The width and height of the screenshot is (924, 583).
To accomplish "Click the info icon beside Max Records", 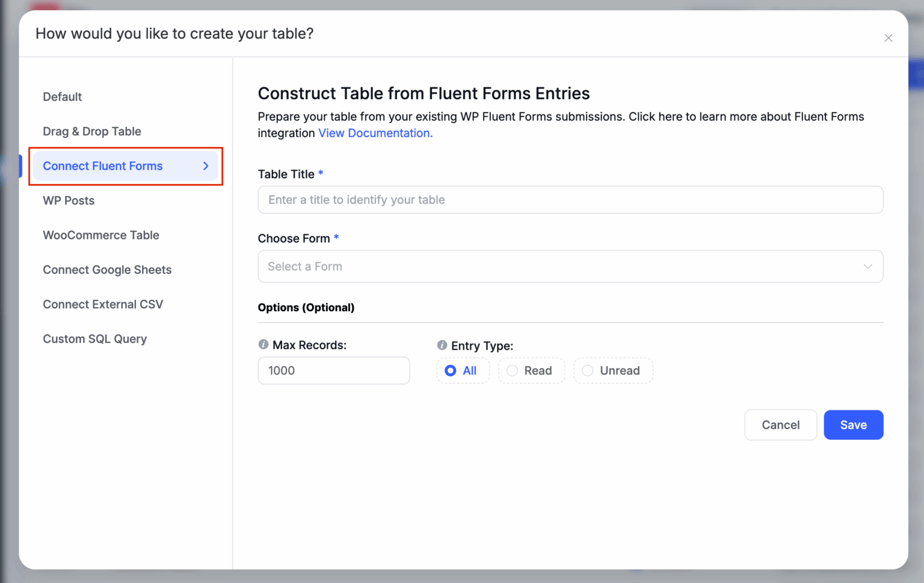I will click(x=263, y=345).
